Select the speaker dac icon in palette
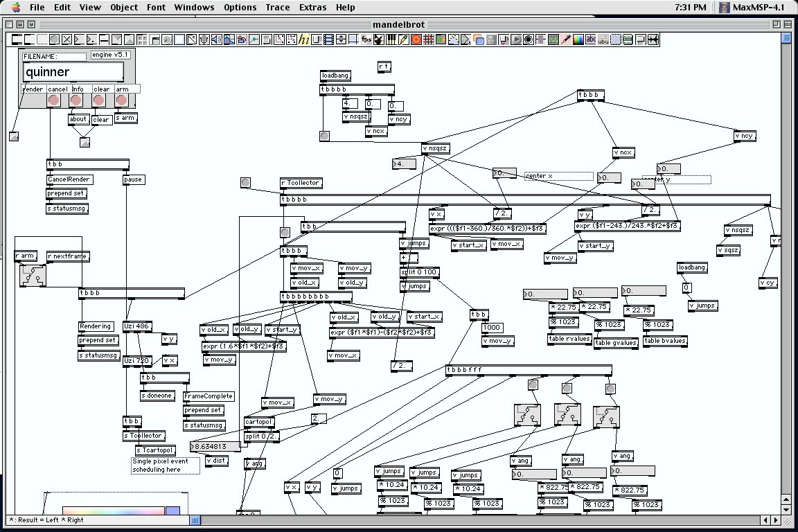This screenshot has width=798, height=532. (216, 39)
